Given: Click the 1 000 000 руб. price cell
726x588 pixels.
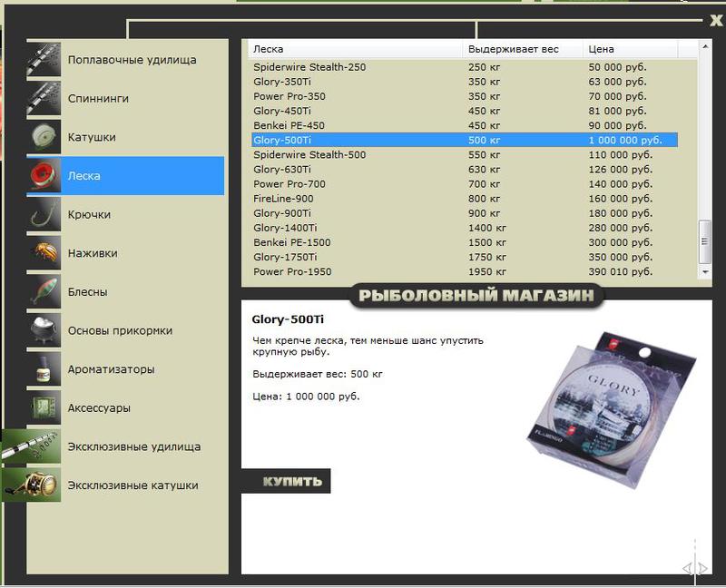Looking at the screenshot, I should 625,141.
